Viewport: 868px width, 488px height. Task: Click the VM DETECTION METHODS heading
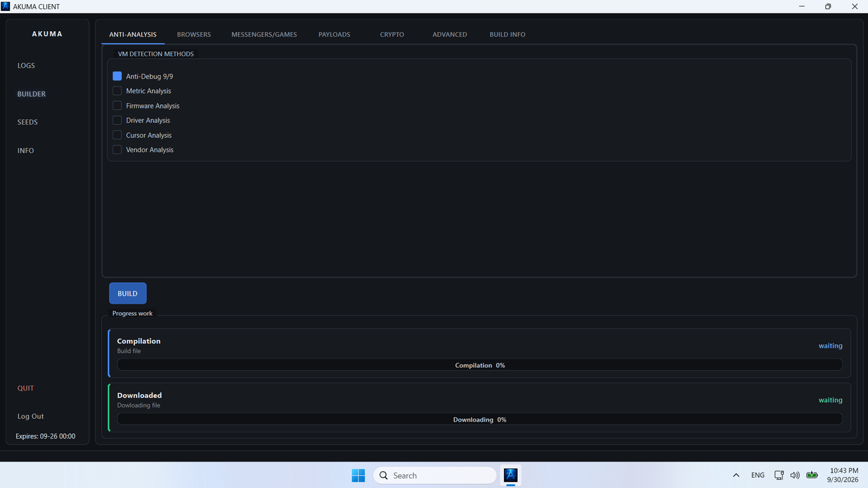click(156, 54)
